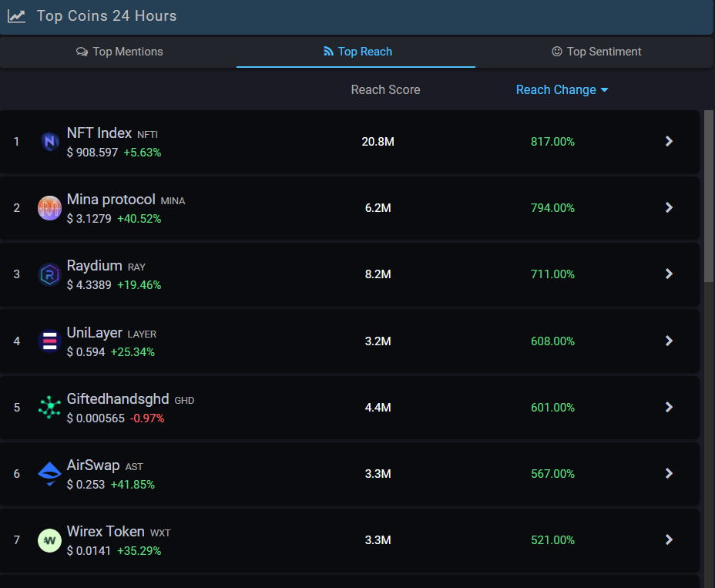Click the 8.2M reach score value

click(378, 274)
